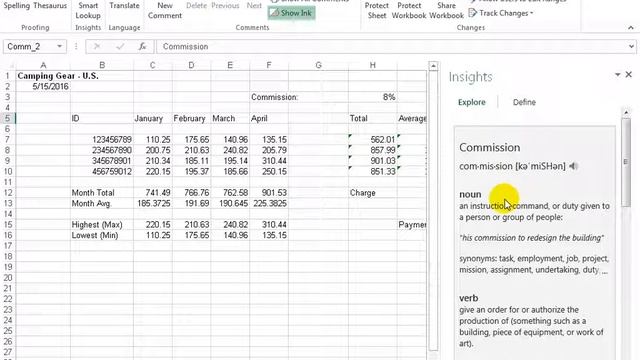Select the 'Lowest (Min)' label cell
The height and width of the screenshot is (360, 640).
(102, 235)
